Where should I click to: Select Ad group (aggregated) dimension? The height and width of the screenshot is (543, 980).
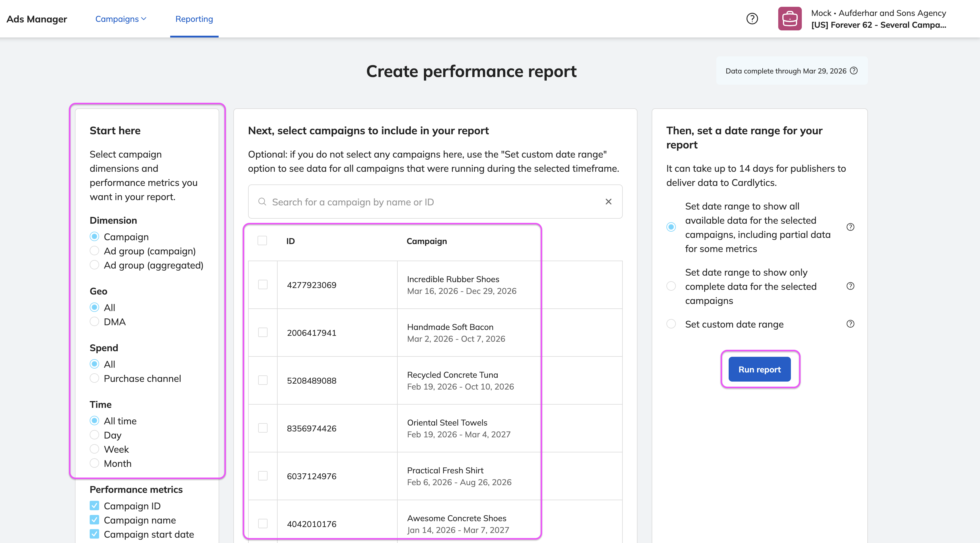94,265
